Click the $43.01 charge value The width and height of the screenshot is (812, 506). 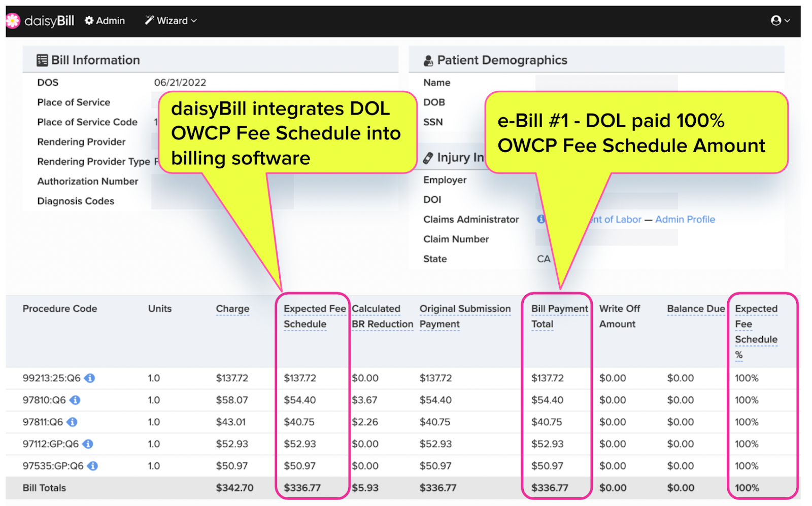point(231,422)
